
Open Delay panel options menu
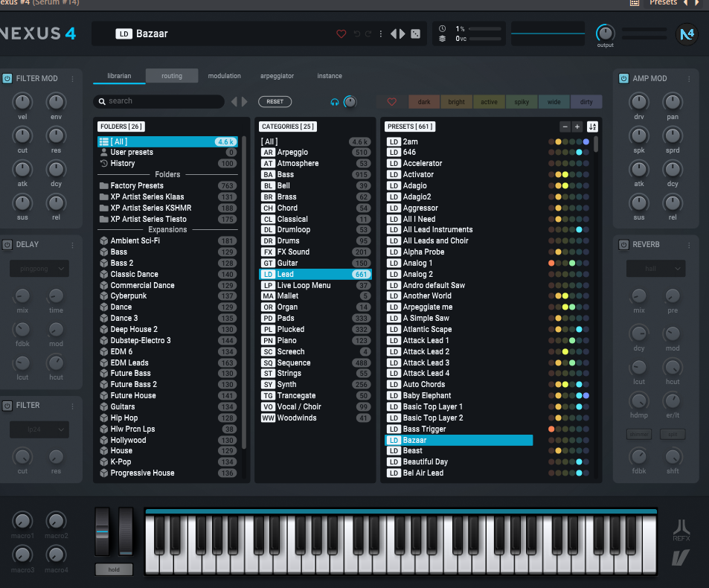tap(72, 245)
